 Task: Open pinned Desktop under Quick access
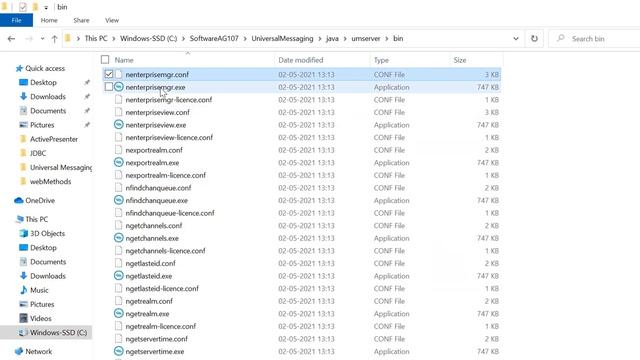tap(43, 82)
